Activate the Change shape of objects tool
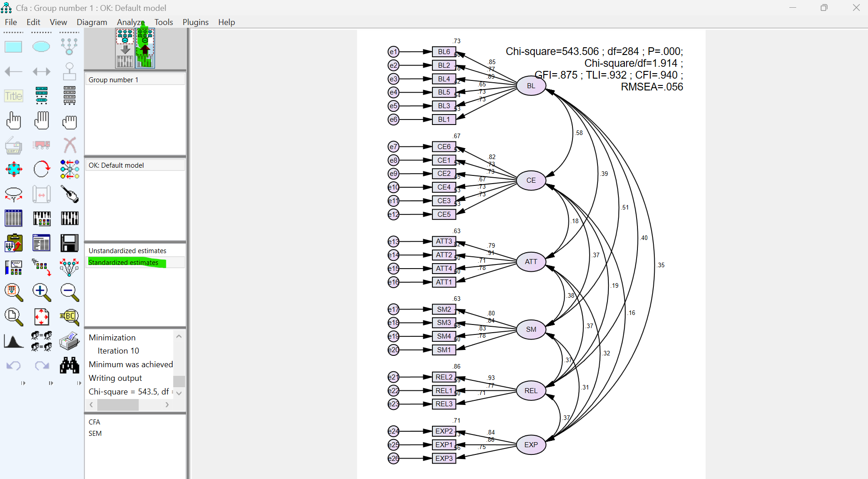 (x=14, y=170)
